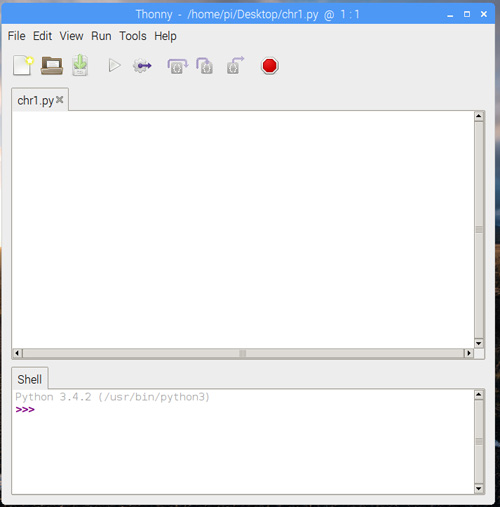The image size is (500, 507).
Task: Start debugging with the bug icon
Action: click(x=142, y=66)
